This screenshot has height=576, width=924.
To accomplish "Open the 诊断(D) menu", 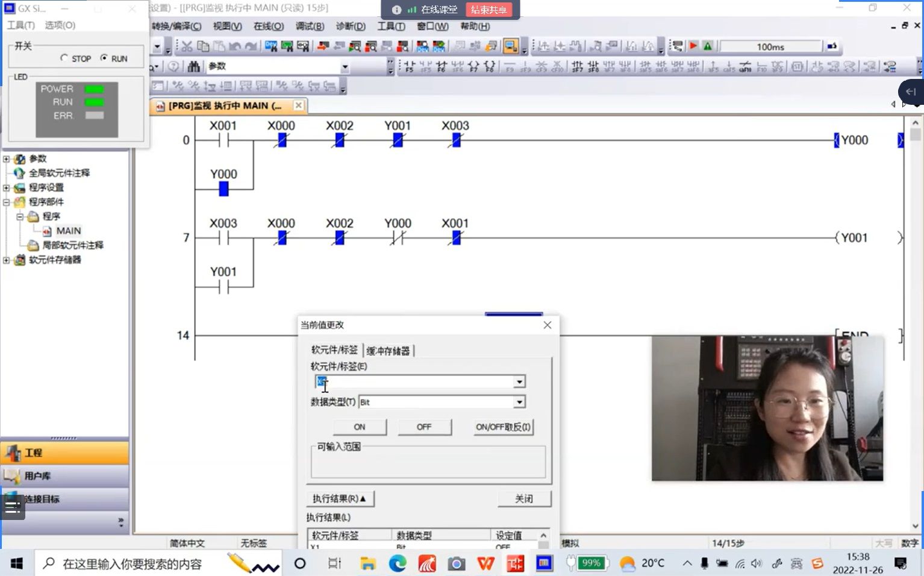I will (x=350, y=26).
